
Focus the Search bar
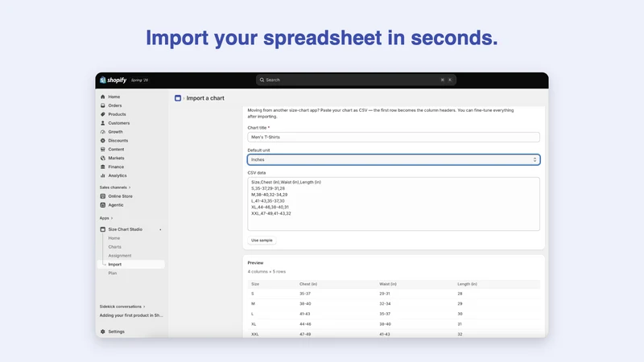[356, 80]
